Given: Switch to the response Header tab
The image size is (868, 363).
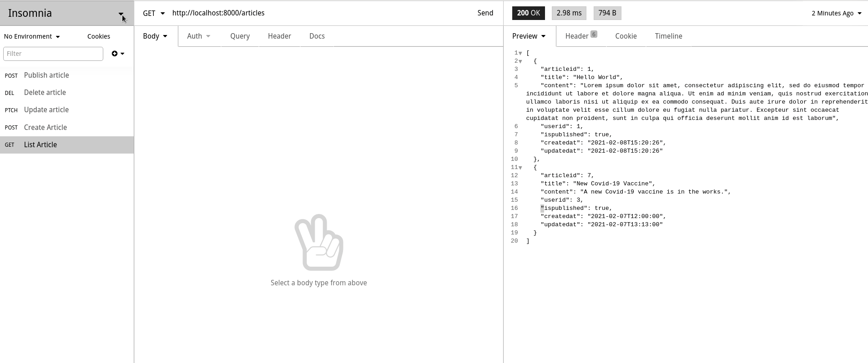Looking at the screenshot, I should pos(581,36).
